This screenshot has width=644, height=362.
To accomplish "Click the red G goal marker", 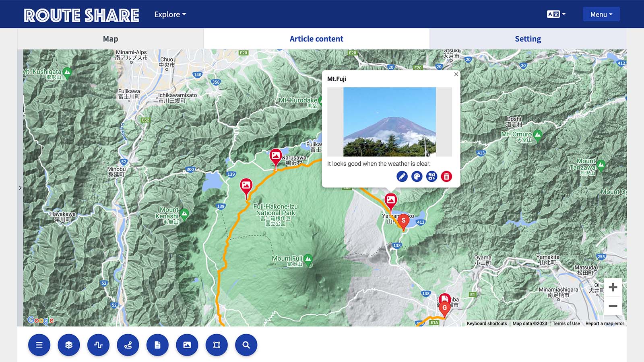I will [x=445, y=309].
